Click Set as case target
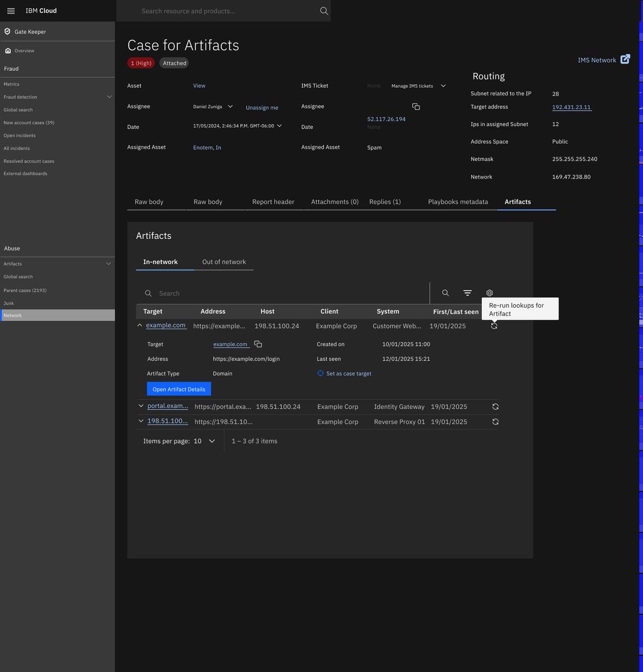Viewport: 643px width, 672px height. tap(344, 373)
